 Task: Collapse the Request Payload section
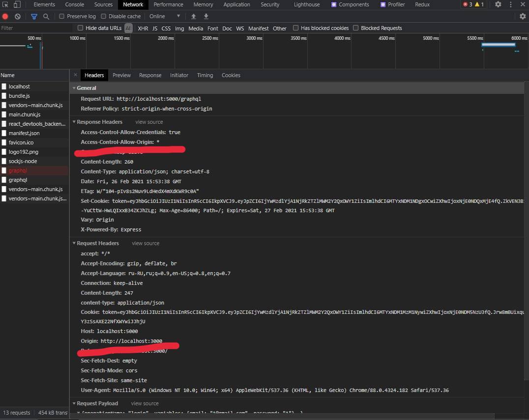coord(74,403)
